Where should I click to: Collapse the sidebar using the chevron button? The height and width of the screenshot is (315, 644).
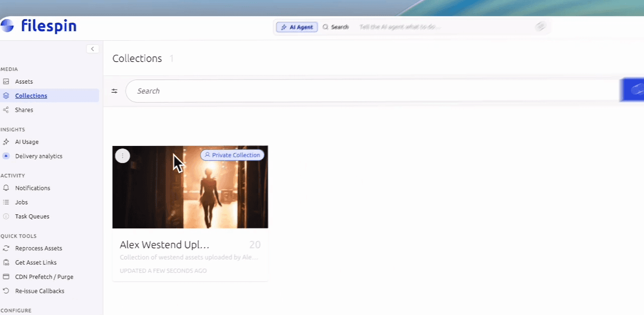point(93,49)
